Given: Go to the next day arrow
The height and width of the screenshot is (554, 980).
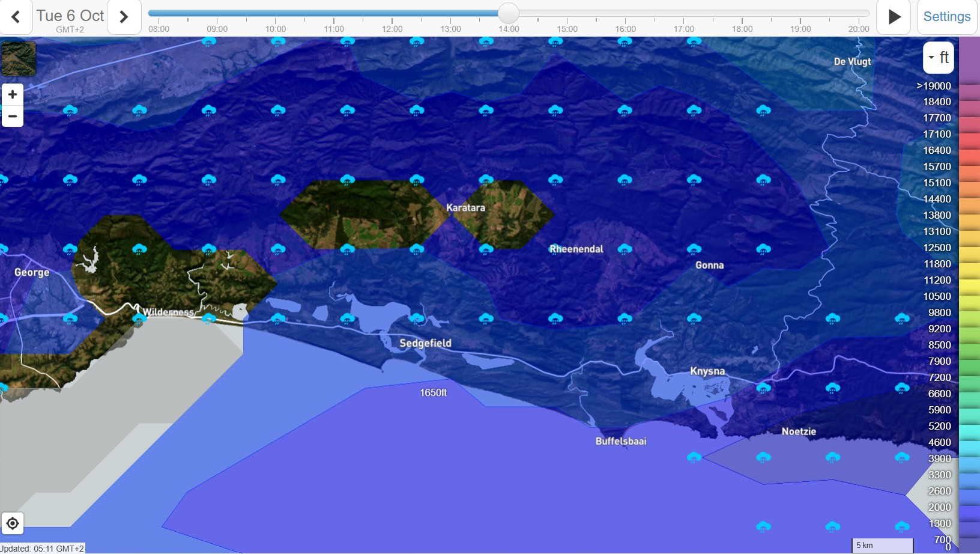Looking at the screenshot, I should pos(124,17).
